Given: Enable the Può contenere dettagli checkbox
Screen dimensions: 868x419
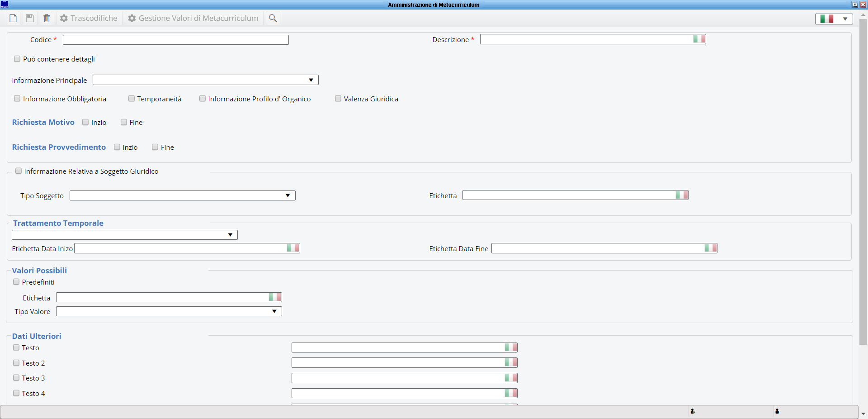Looking at the screenshot, I should [x=17, y=59].
